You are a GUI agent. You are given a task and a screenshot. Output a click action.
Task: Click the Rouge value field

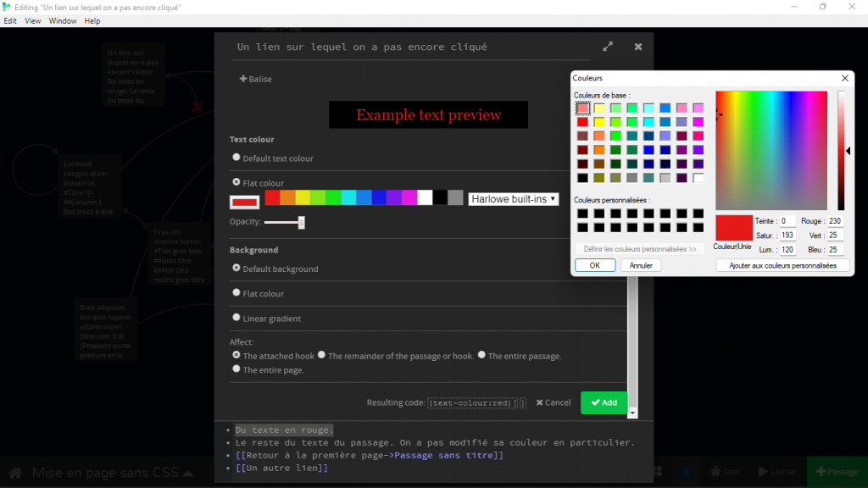pos(835,221)
